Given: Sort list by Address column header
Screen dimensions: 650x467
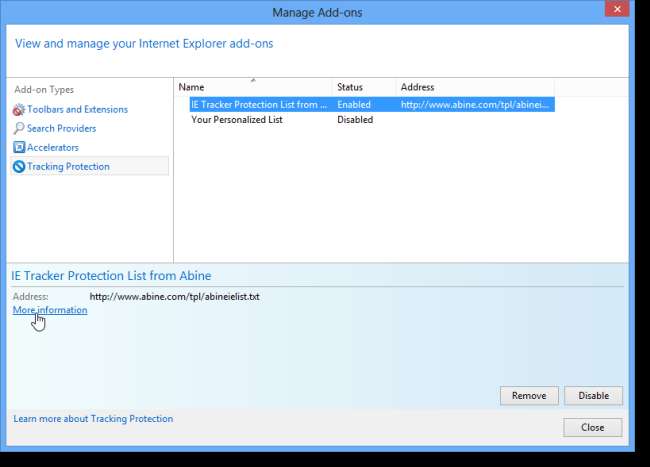Looking at the screenshot, I should [x=475, y=87].
